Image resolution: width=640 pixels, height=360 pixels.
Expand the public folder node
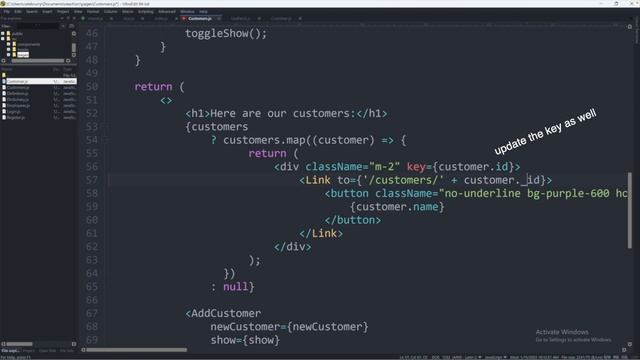pyautogui.click(x=3, y=34)
